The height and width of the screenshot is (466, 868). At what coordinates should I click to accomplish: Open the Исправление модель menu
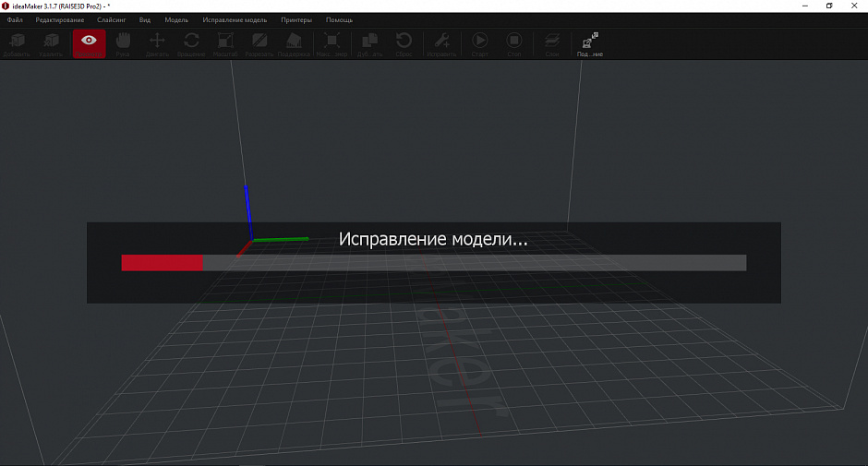(235, 20)
